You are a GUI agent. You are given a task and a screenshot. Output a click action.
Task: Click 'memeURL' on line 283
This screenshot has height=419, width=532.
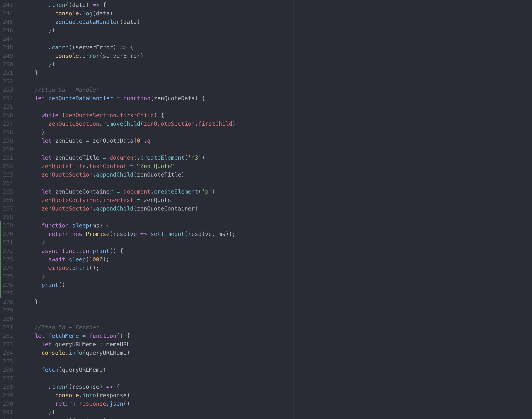point(118,344)
